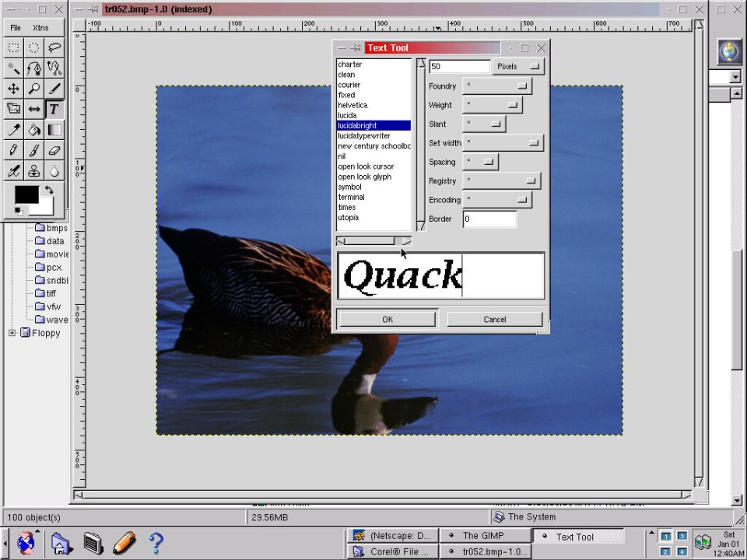Select the clone stamp tool
The width and height of the screenshot is (747, 560).
[x=34, y=170]
